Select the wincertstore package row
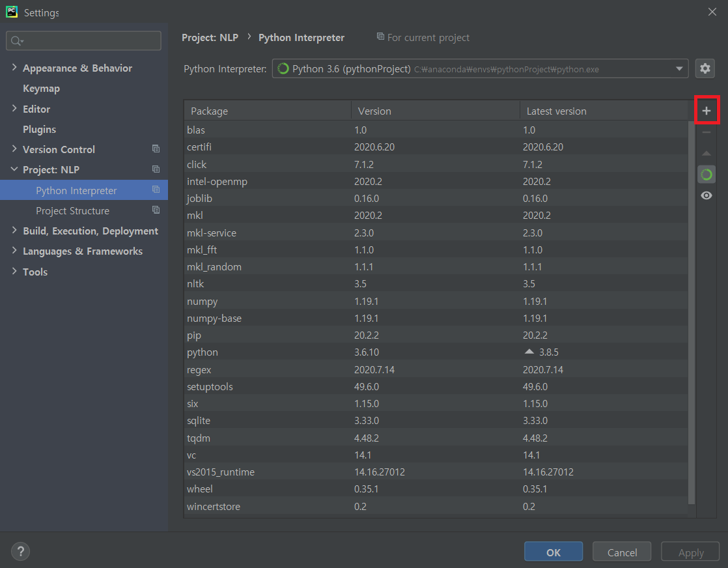Screen dimensions: 728x568 click(x=436, y=506)
